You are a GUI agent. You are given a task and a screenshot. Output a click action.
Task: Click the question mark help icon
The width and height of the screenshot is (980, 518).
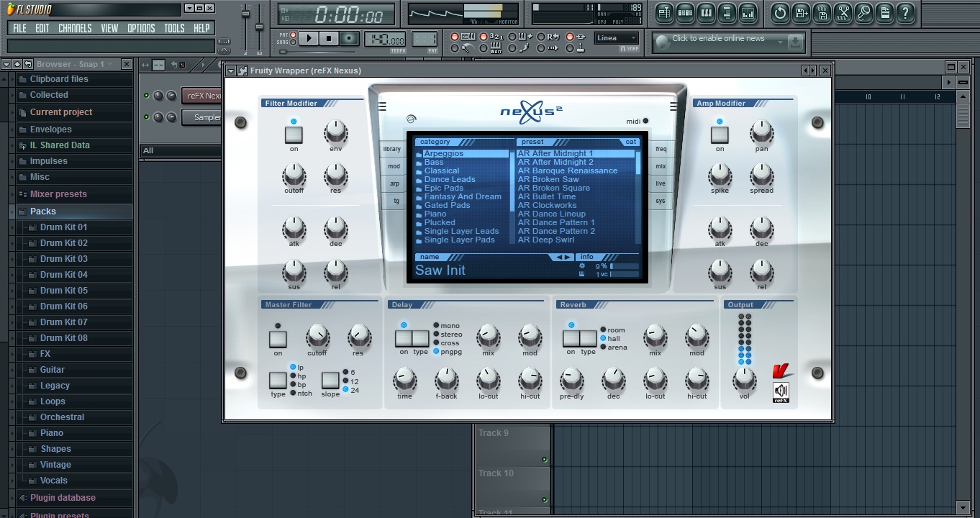tap(905, 12)
